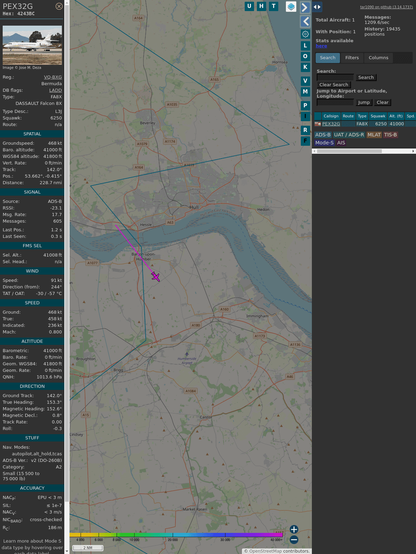Click the Search text input field
Viewport: 416px width, 554px height.
[x=335, y=77]
